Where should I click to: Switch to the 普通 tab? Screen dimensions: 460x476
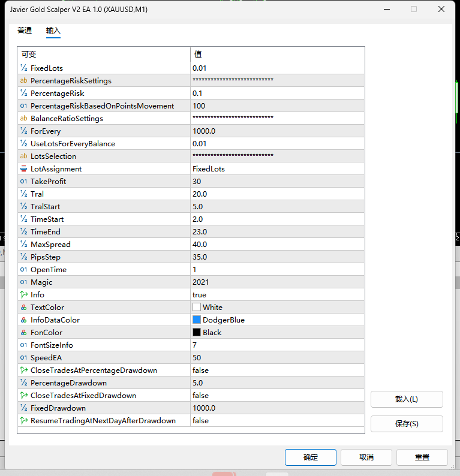tap(25, 31)
